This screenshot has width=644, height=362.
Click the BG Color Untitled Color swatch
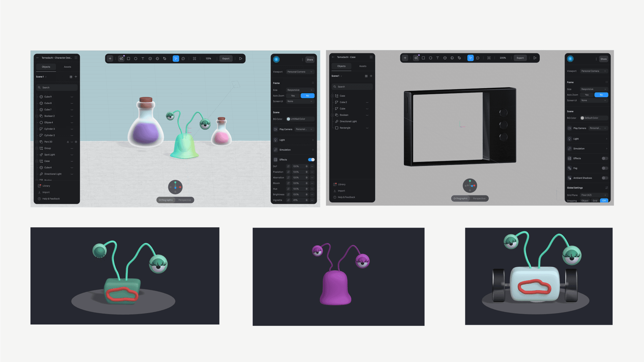[x=288, y=119]
